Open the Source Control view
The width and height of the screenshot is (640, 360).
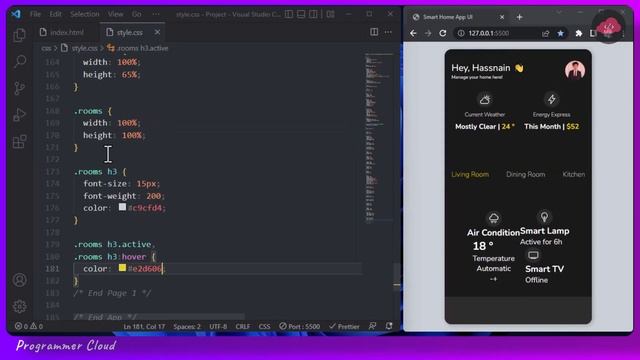click(19, 88)
